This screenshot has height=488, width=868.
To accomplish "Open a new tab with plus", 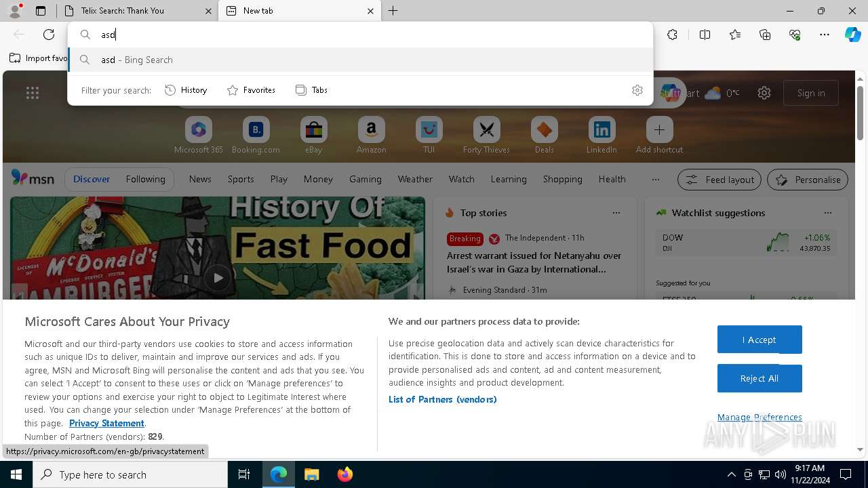I will (x=393, y=11).
